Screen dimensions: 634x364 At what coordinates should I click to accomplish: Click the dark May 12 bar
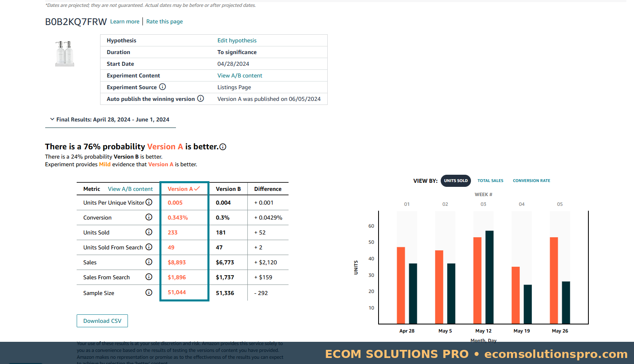click(x=490, y=277)
